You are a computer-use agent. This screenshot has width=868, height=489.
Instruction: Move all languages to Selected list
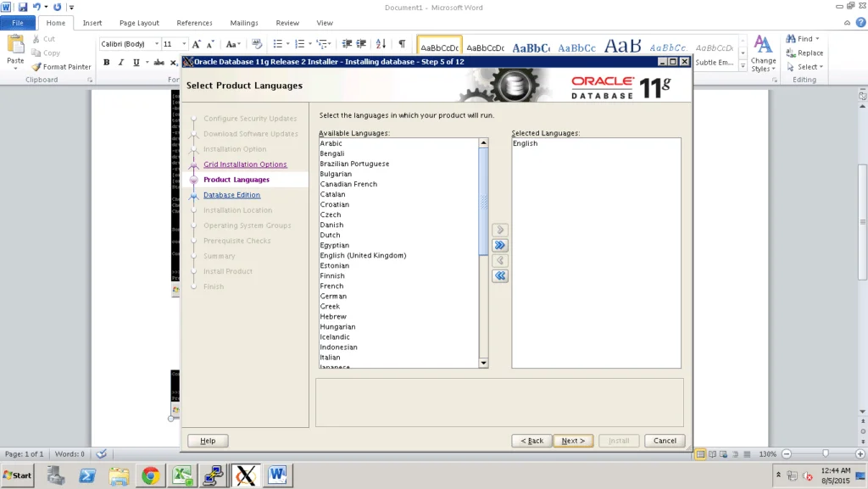(x=500, y=245)
